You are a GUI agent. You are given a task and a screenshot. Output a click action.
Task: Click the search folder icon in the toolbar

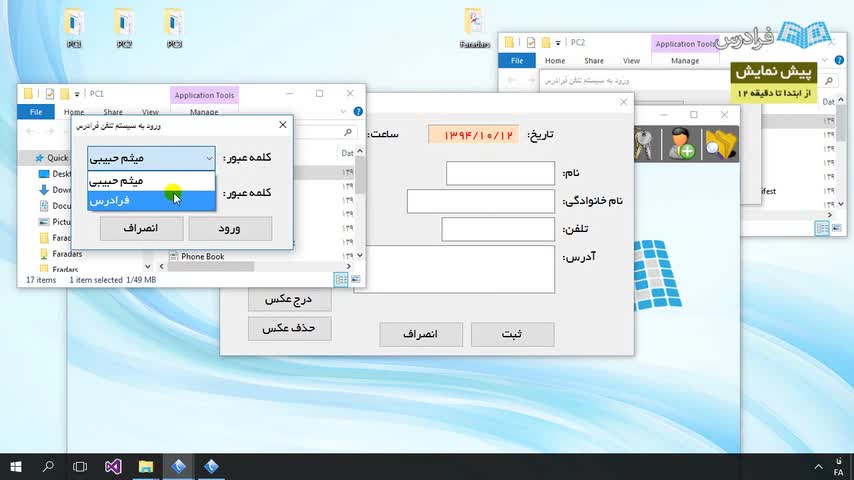click(x=720, y=144)
